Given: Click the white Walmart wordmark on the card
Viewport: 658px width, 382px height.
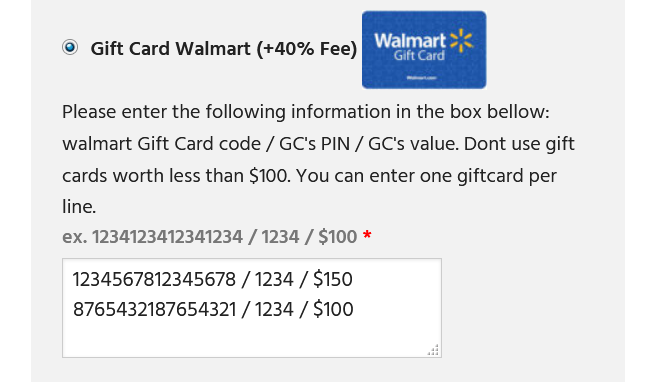Looking at the screenshot, I should [x=410, y=41].
